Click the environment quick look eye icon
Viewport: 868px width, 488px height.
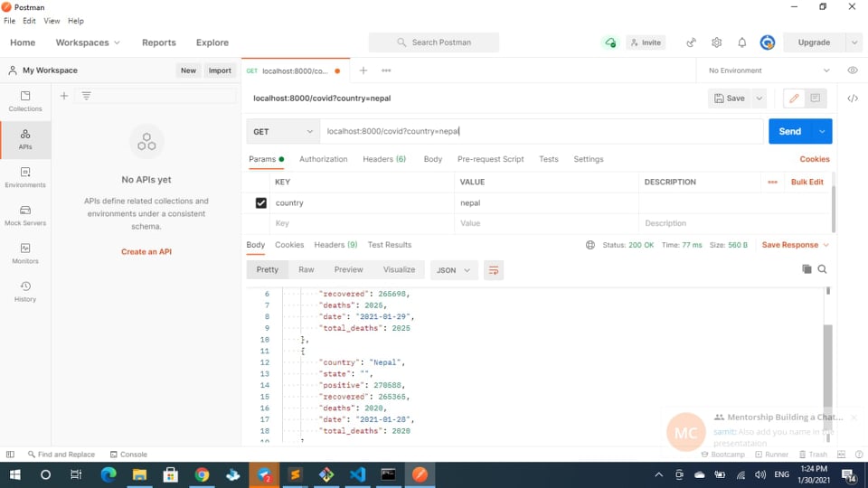point(853,70)
